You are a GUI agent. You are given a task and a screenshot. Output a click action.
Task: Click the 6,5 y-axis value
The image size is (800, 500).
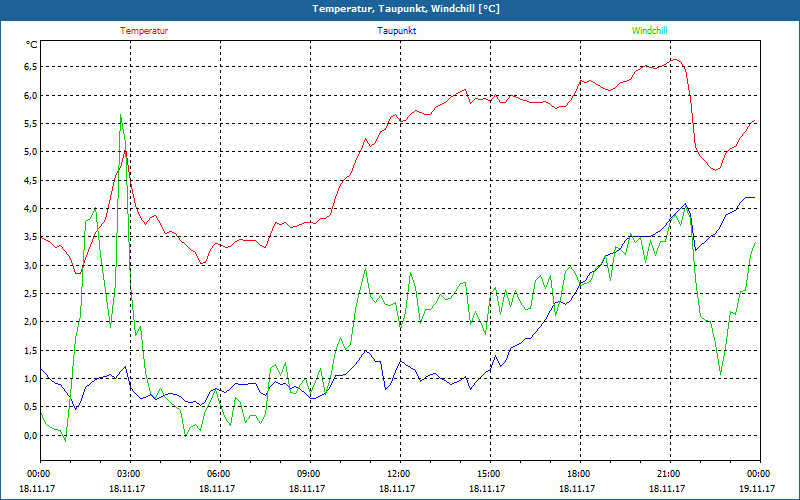click(30, 67)
